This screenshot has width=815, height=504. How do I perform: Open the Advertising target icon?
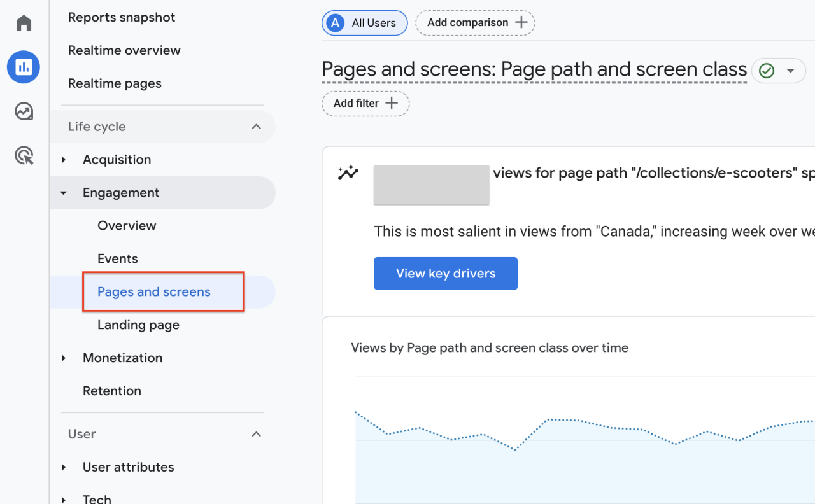tap(24, 155)
